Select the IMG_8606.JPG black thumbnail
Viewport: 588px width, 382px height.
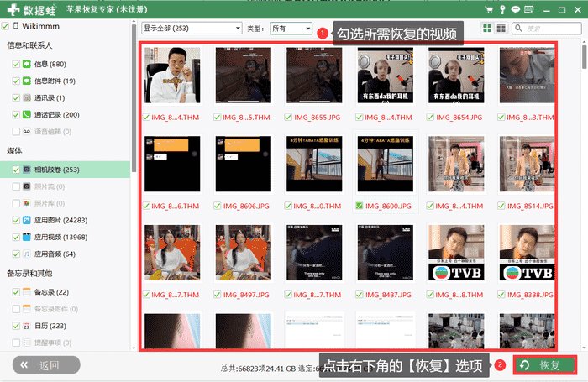[x=243, y=164]
